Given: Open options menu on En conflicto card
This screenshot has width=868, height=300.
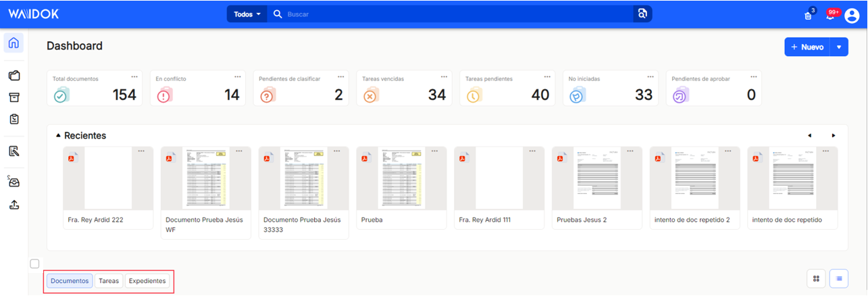Looking at the screenshot, I should (x=238, y=76).
